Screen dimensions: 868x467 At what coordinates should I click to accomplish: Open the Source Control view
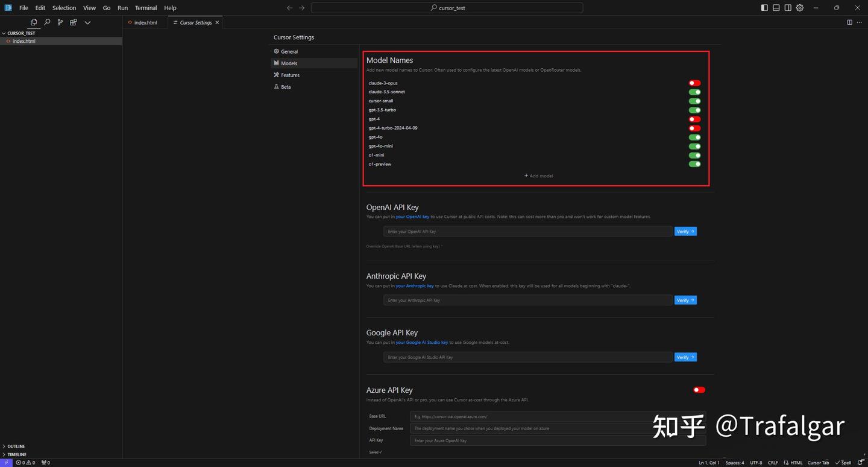pos(60,22)
